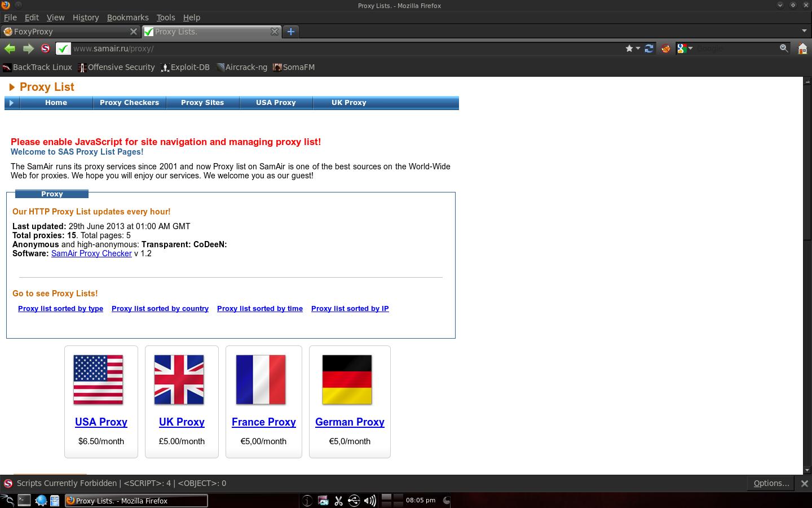Click the Home navigation button
The image size is (812, 508).
(x=56, y=103)
